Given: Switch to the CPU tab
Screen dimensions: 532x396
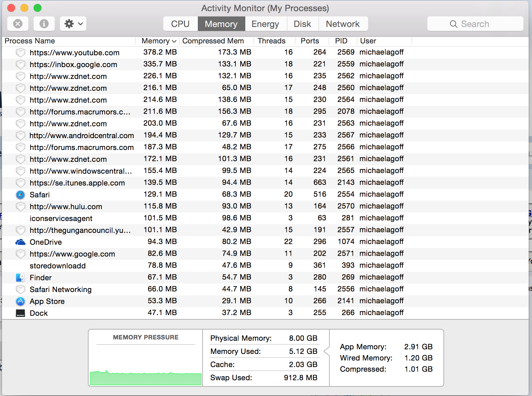Looking at the screenshot, I should (180, 24).
